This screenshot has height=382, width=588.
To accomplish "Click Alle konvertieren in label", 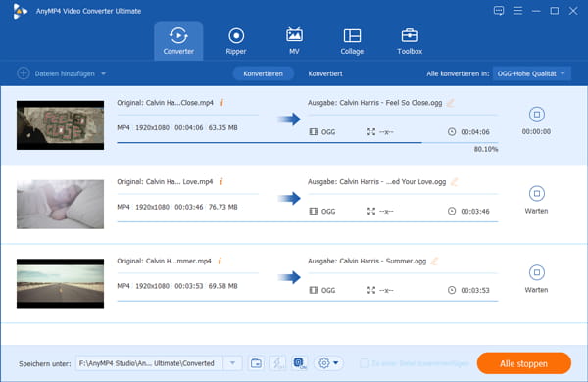I will (458, 73).
